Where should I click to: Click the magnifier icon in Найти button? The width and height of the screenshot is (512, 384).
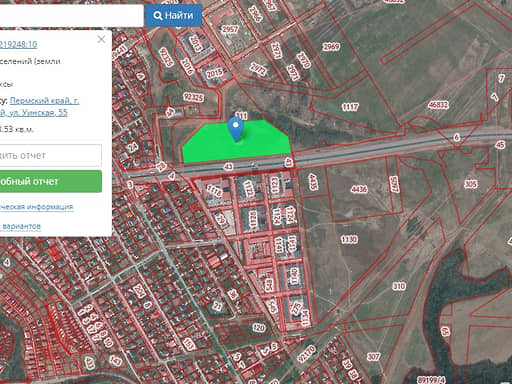[x=158, y=15]
